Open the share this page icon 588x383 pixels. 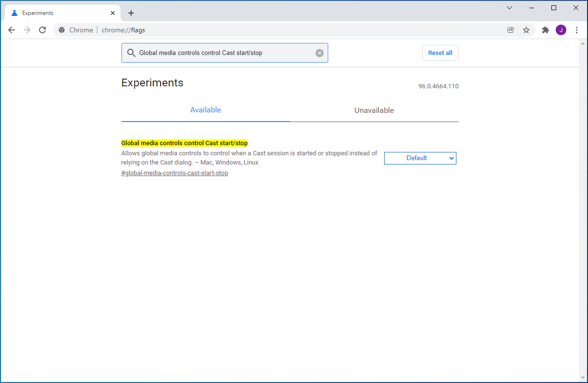coord(511,30)
